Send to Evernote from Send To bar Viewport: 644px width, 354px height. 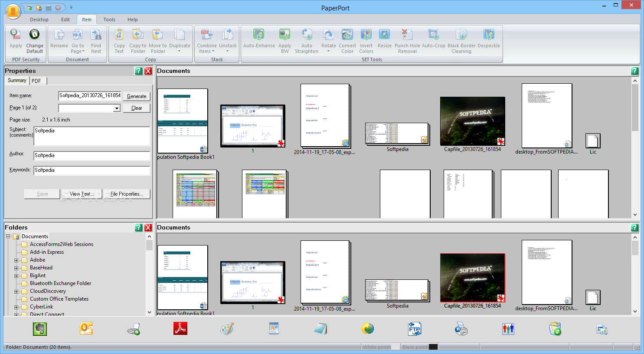(40, 329)
